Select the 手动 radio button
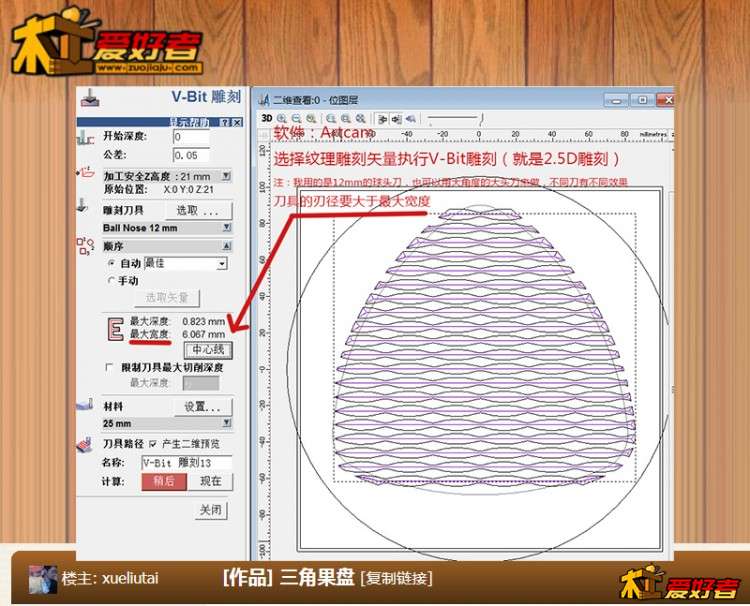750x606 pixels. (112, 281)
